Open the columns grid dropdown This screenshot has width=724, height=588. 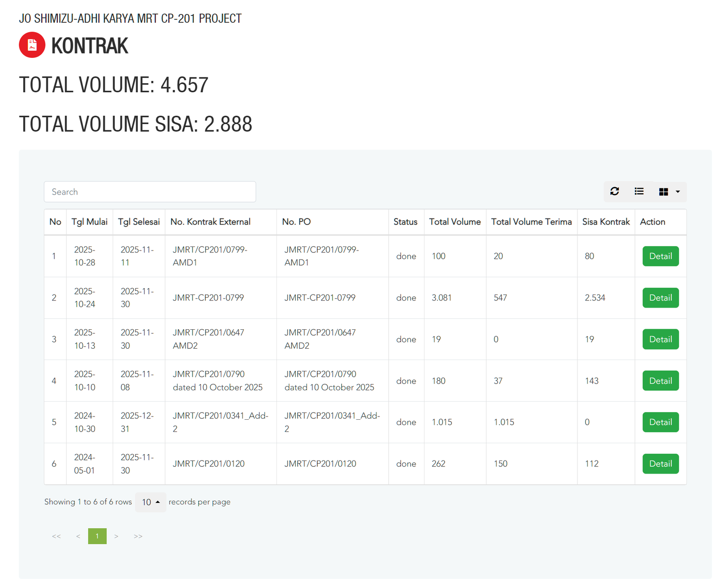669,192
